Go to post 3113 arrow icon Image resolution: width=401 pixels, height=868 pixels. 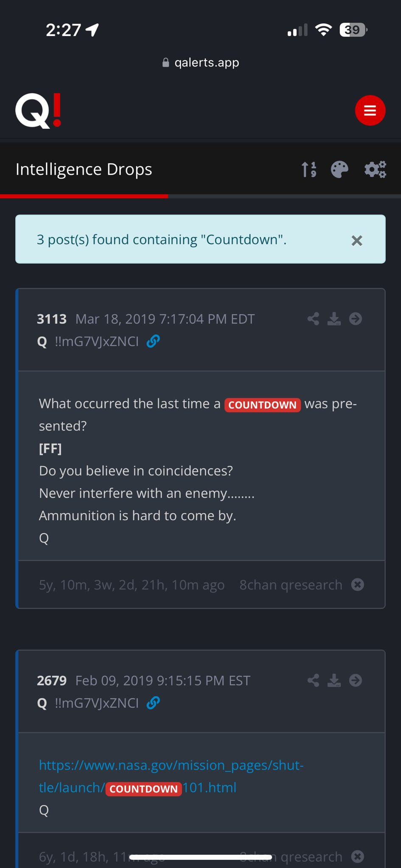[356, 319]
